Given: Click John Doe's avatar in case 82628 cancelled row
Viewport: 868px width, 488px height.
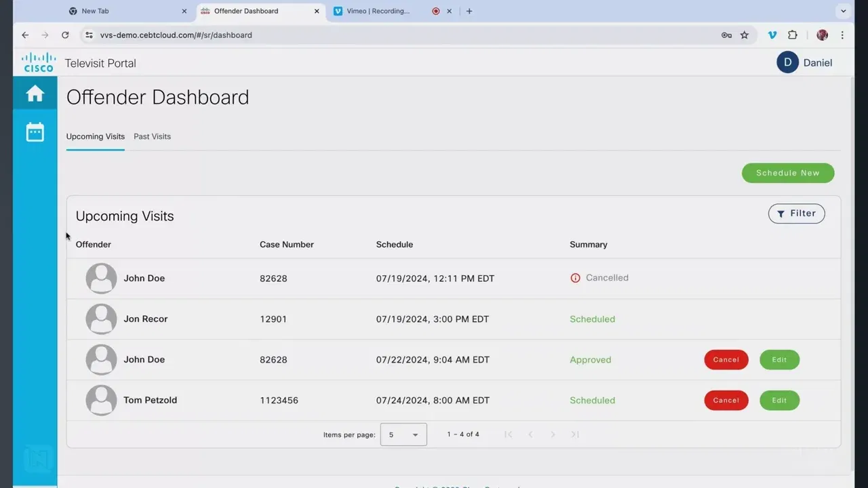Looking at the screenshot, I should [101, 278].
